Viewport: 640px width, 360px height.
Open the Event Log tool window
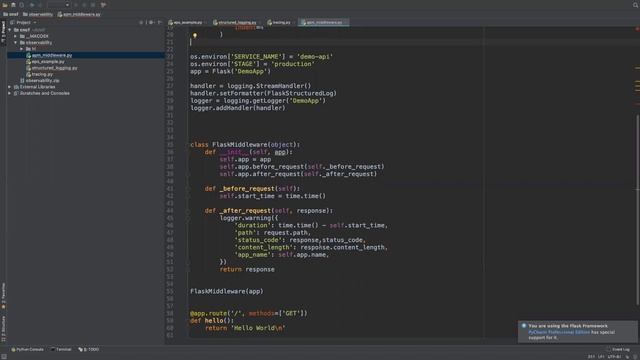point(618,349)
